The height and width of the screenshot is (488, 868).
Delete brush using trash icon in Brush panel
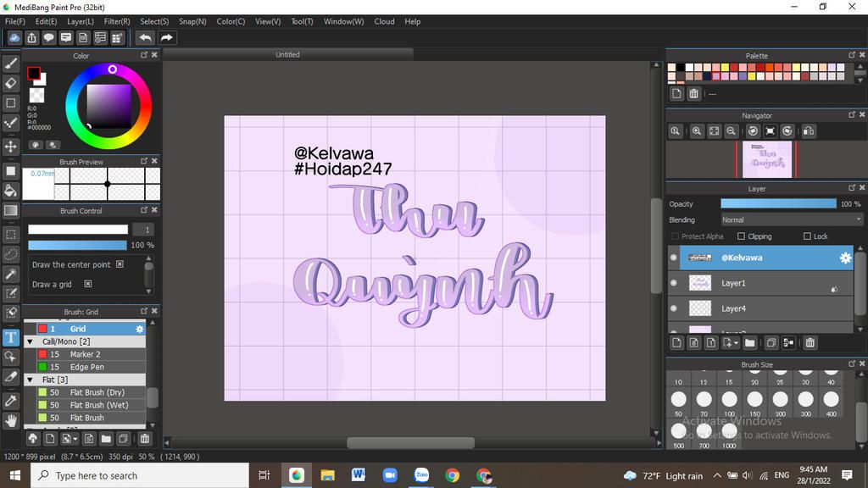pyautogui.click(x=144, y=439)
